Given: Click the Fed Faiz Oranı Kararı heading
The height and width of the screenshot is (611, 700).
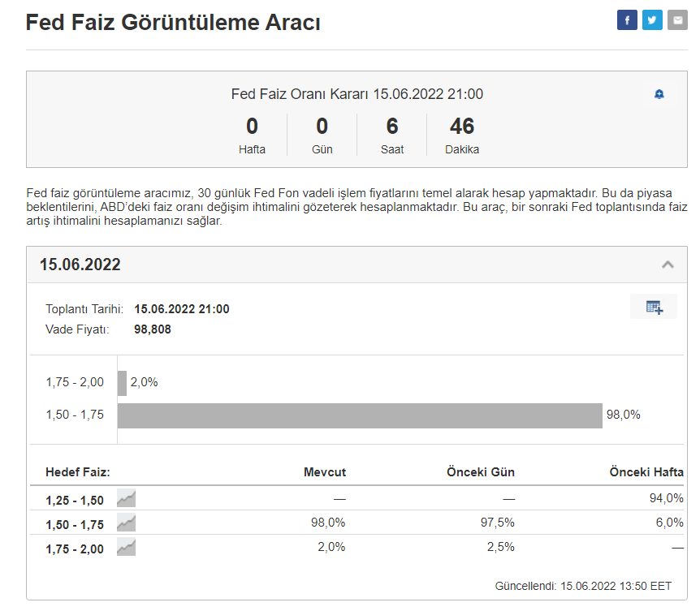Looking at the screenshot, I should click(x=356, y=94).
